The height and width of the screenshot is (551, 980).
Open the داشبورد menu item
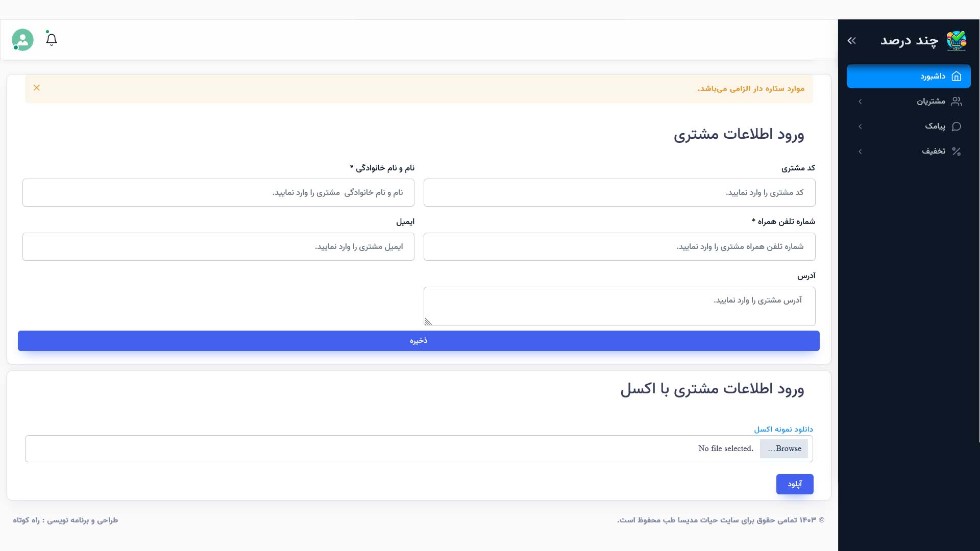point(933,77)
